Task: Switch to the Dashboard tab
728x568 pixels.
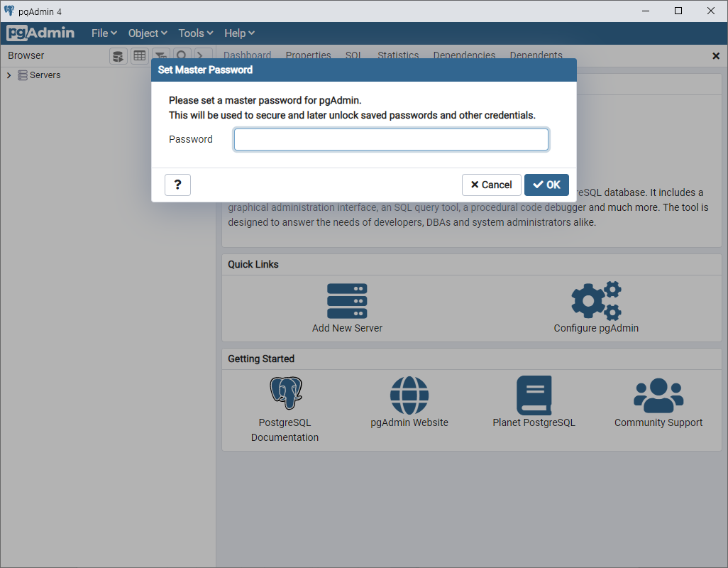Action: click(x=247, y=55)
